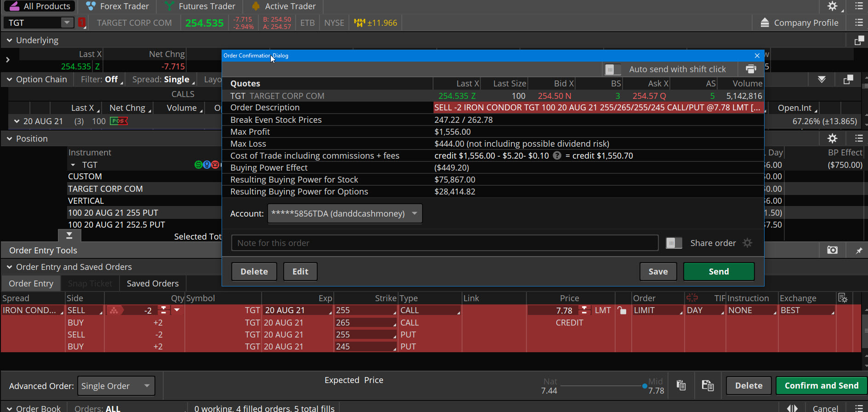Click red dashed crosshair icon beside TIF header
Viewport: 868px width, 412px height.
pyautogui.click(x=692, y=298)
